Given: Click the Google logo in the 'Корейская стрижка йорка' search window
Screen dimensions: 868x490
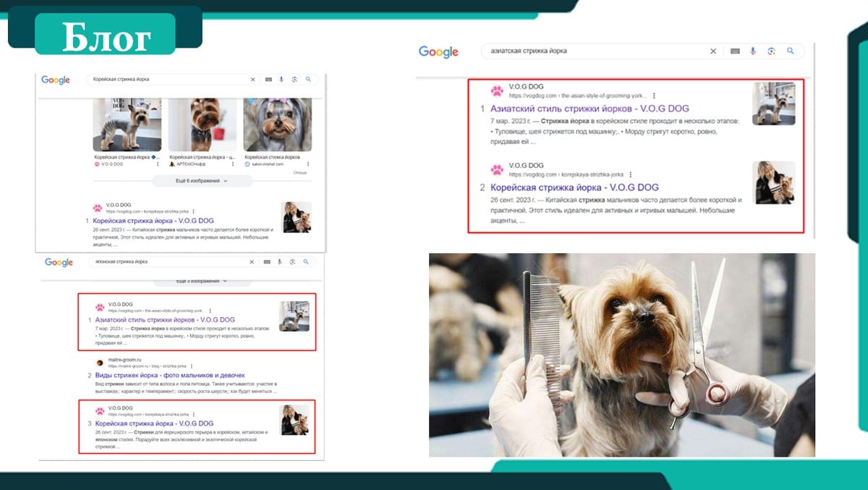Looking at the screenshot, I should point(56,80).
